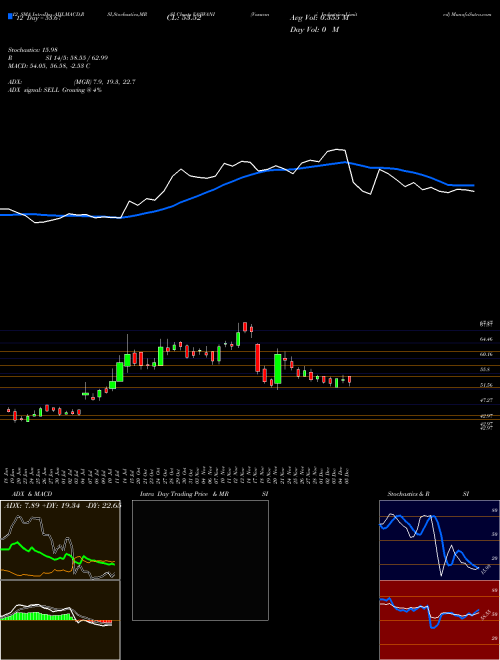The height and width of the screenshot is (660, 500).
Task: Click the blue 12 Day SMA legend square
Action: pyautogui.click(x=10, y=16)
